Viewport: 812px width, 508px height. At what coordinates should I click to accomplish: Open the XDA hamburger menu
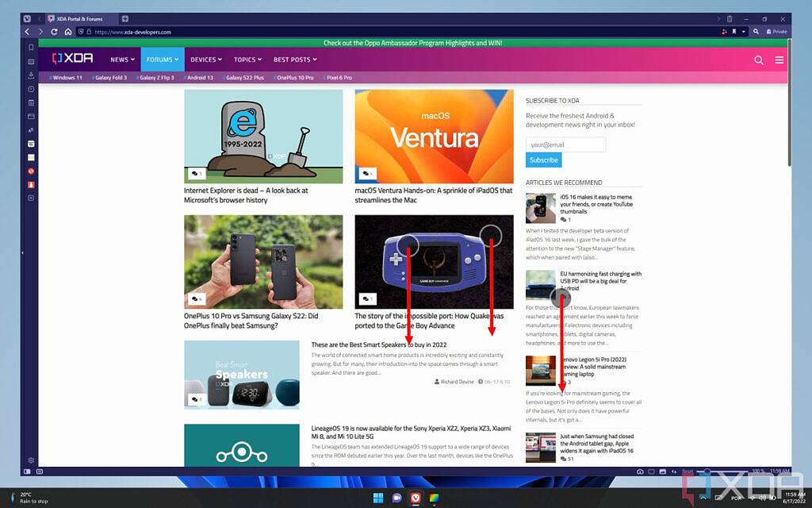click(779, 60)
